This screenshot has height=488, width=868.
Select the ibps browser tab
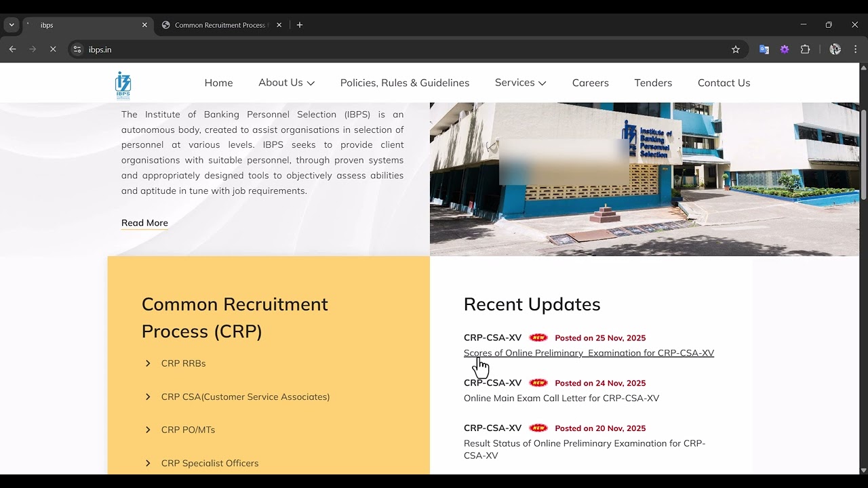coord(87,25)
